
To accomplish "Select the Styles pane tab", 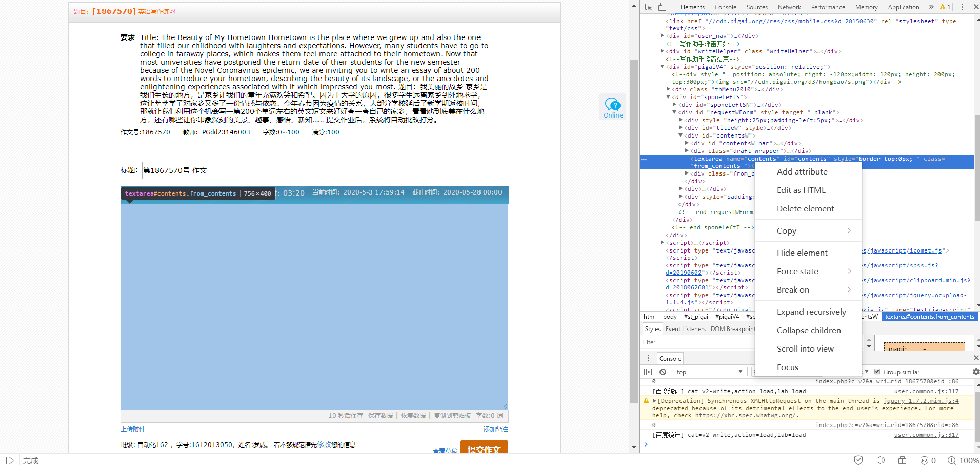I will [x=652, y=329].
